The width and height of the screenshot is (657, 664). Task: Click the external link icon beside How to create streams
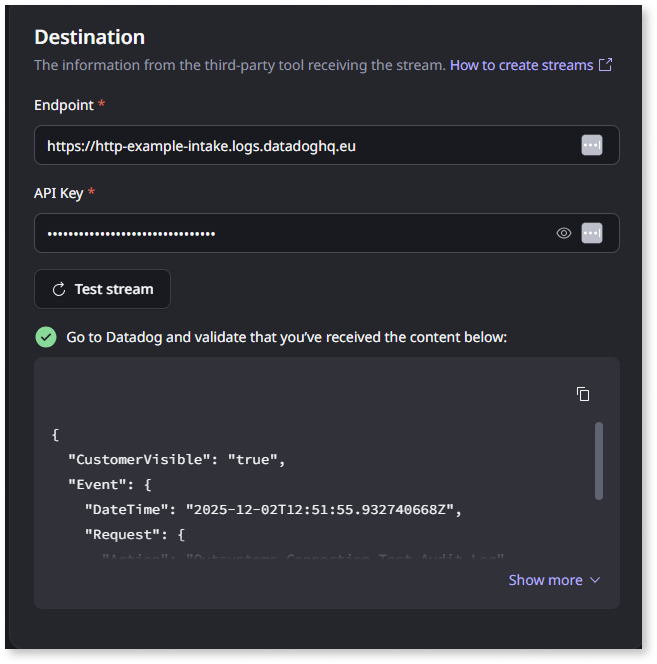(605, 65)
